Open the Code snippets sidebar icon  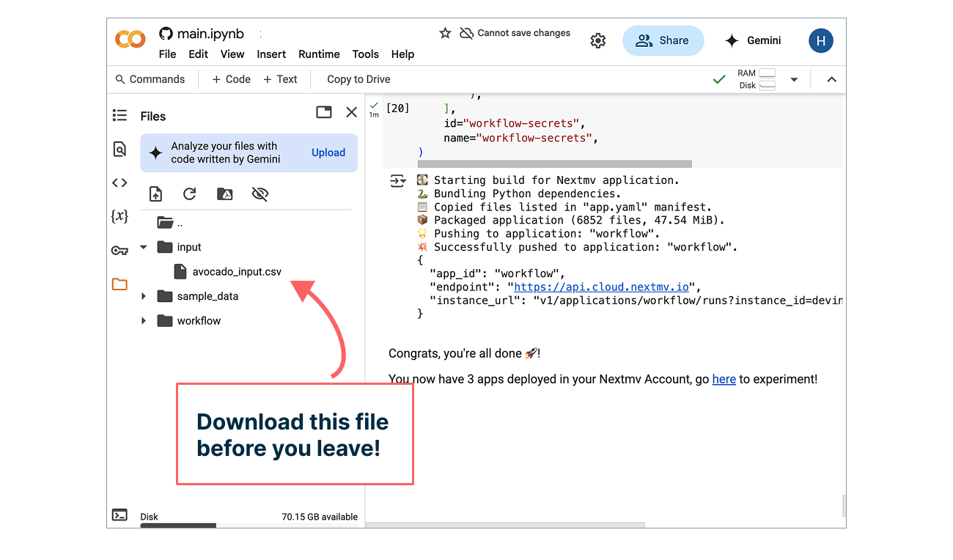(119, 183)
